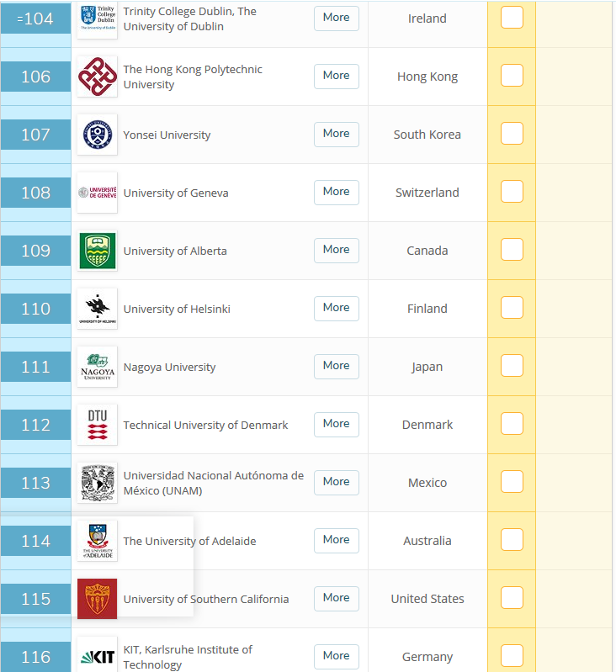
Task: Click the Hong Kong Polytechnic University logo
Action: (x=97, y=77)
